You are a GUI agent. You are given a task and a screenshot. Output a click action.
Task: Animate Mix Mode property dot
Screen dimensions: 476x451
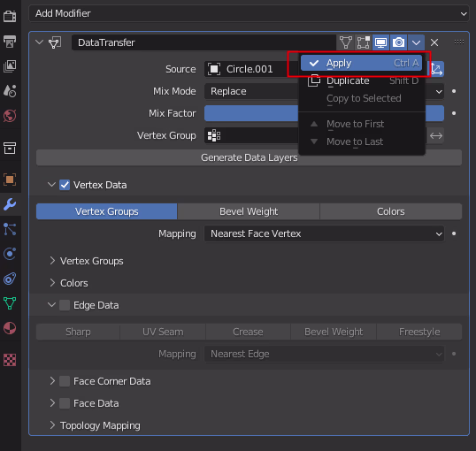click(x=454, y=91)
